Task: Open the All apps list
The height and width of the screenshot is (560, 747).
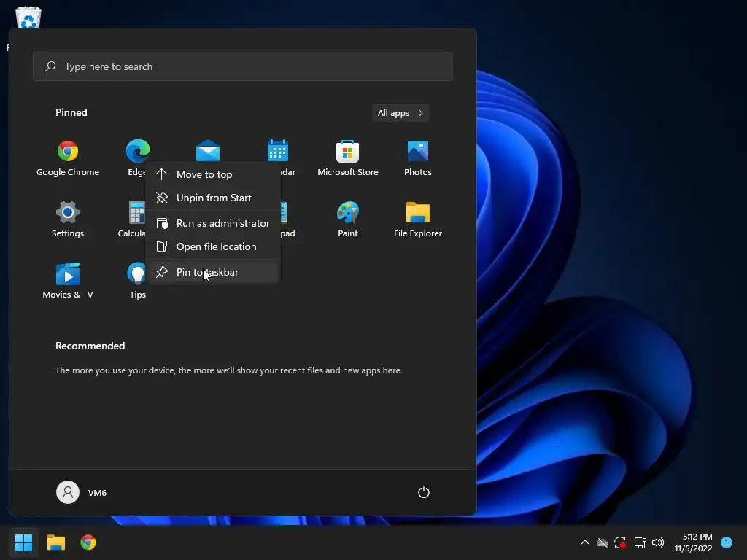Action: click(x=400, y=113)
